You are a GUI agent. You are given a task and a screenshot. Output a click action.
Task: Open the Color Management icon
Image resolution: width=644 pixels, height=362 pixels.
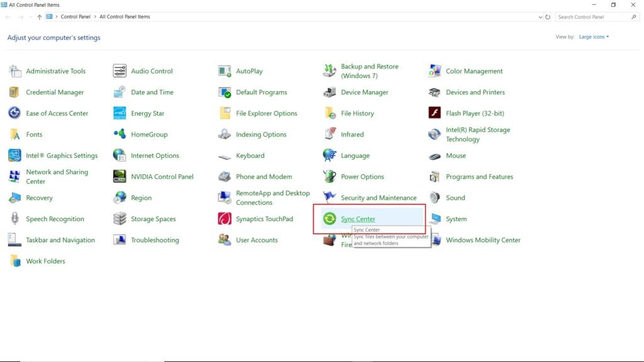coord(435,71)
